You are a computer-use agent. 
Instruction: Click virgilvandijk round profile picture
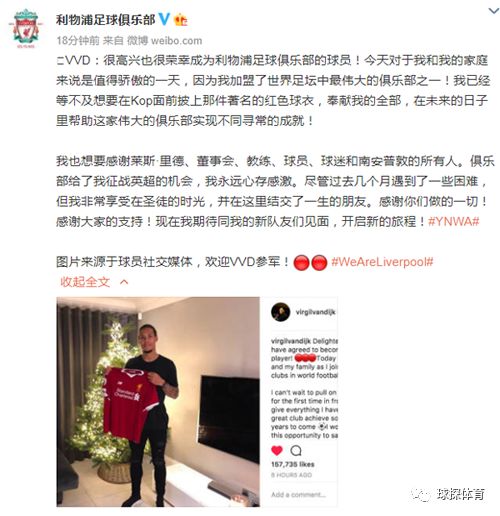pyautogui.click(x=280, y=312)
